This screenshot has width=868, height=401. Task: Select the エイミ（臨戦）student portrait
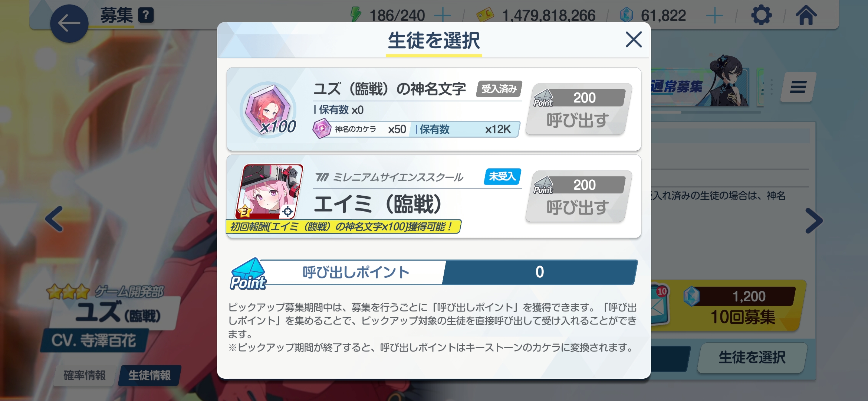coord(270,192)
